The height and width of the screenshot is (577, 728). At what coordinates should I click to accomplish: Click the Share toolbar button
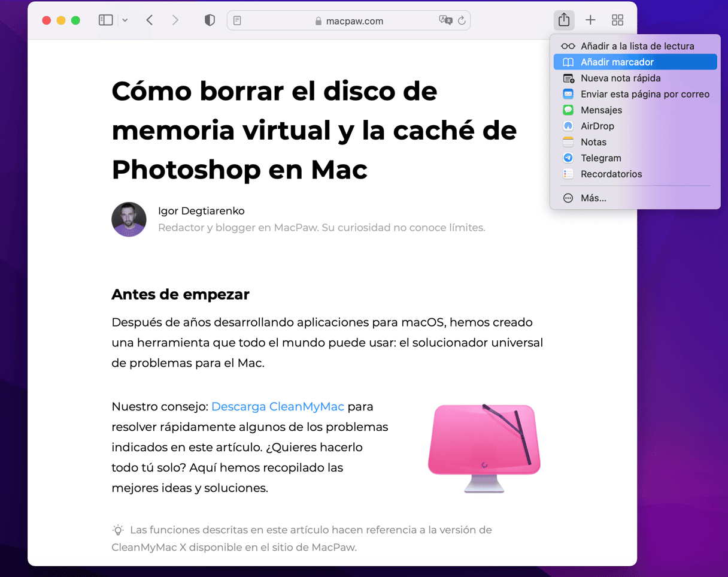pos(564,20)
